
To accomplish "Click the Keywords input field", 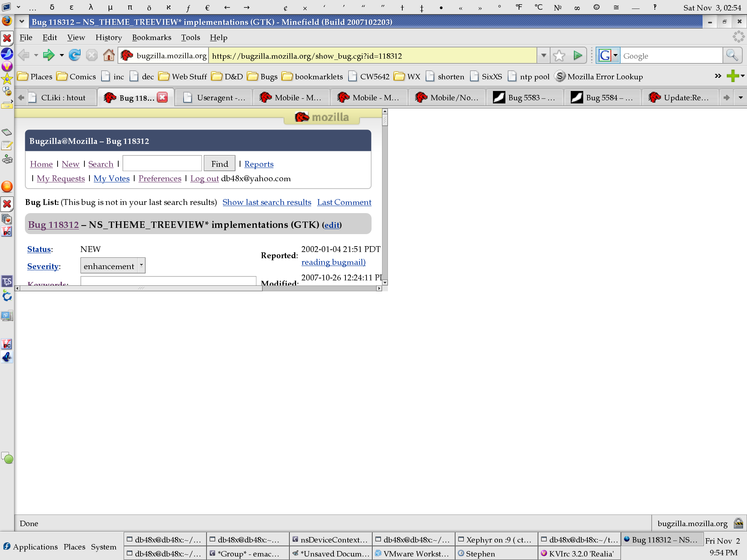I will point(168,281).
